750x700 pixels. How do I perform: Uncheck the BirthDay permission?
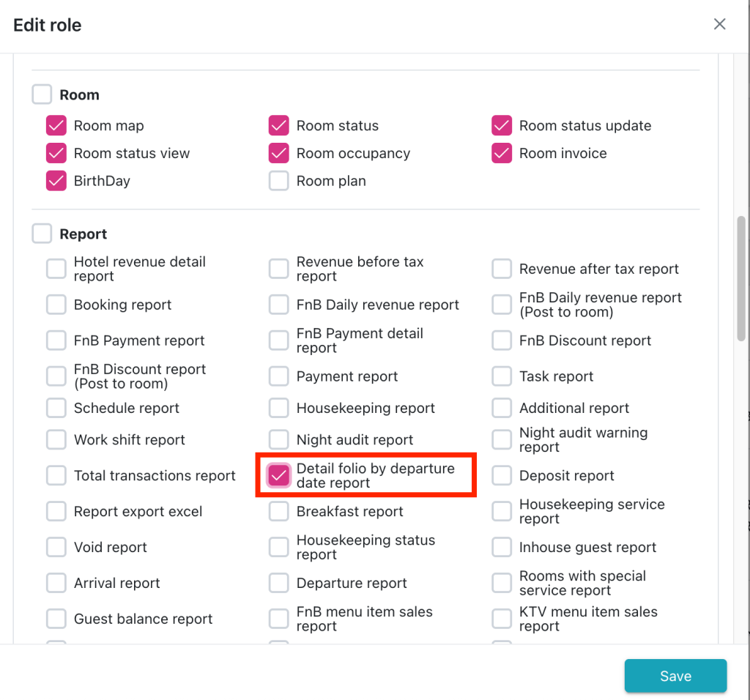point(56,181)
